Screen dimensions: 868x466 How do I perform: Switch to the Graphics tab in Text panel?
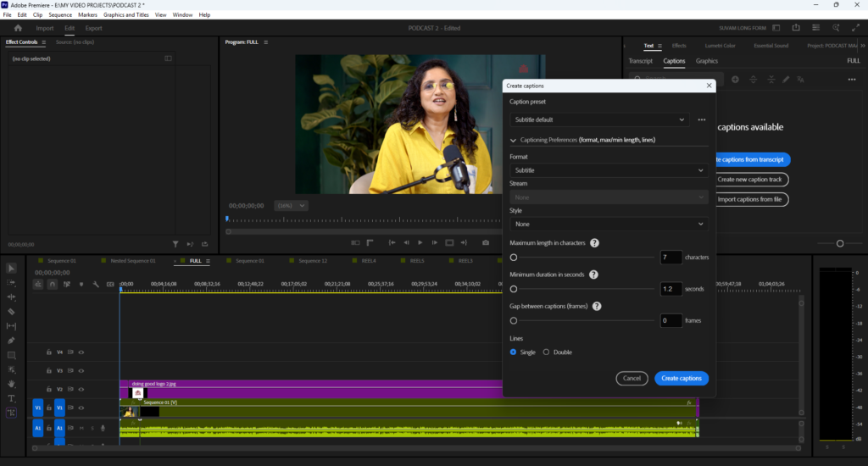pyautogui.click(x=706, y=61)
